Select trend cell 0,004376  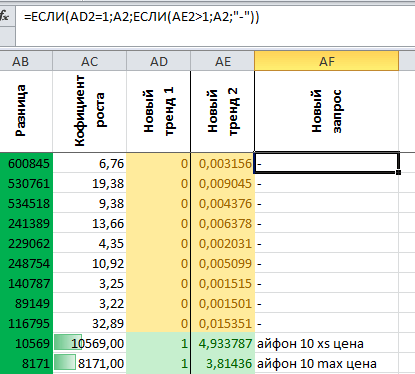point(222,203)
